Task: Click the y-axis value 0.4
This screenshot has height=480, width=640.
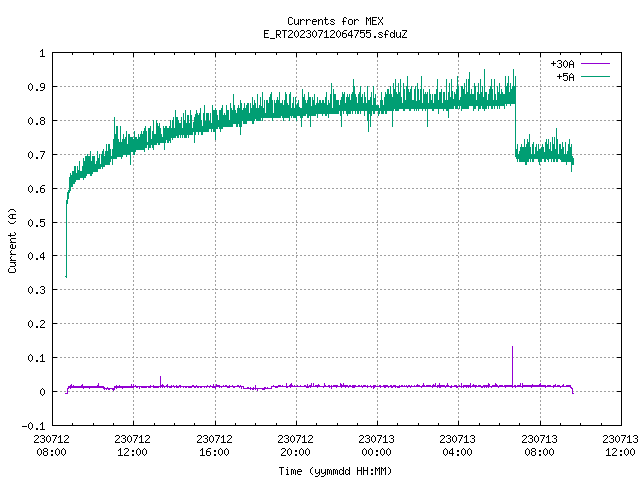Action: click(x=36, y=256)
